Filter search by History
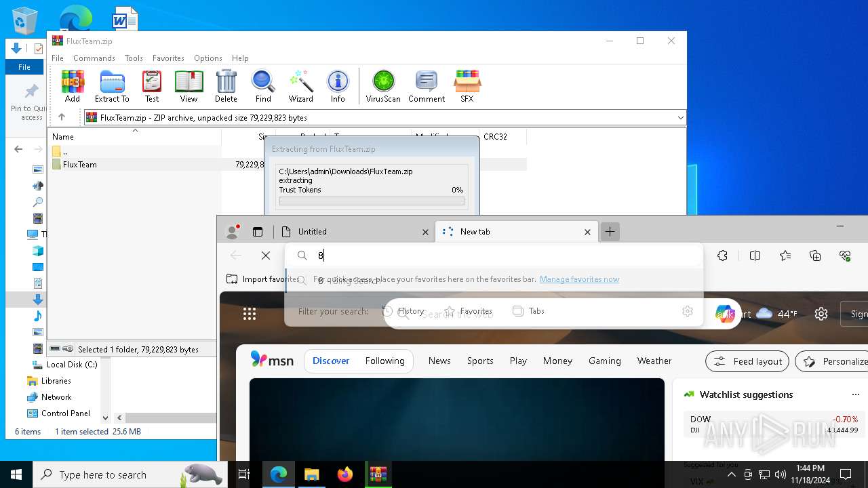868x488 pixels. 403,311
